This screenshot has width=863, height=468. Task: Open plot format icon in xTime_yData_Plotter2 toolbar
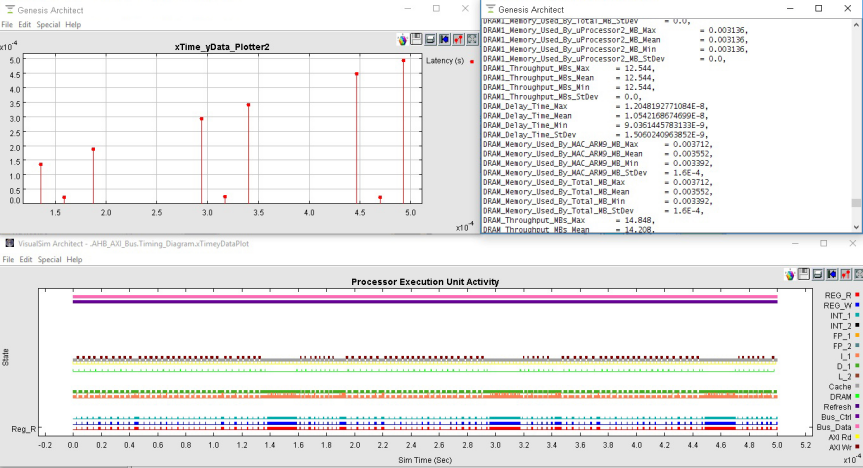coord(458,40)
